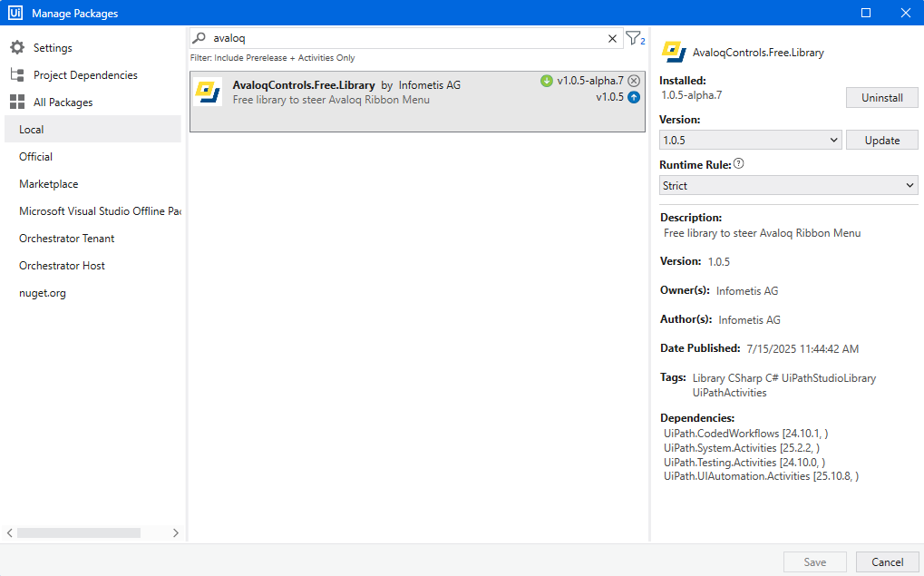Click the All Packages grid icon
The width and height of the screenshot is (924, 576).
tap(17, 102)
